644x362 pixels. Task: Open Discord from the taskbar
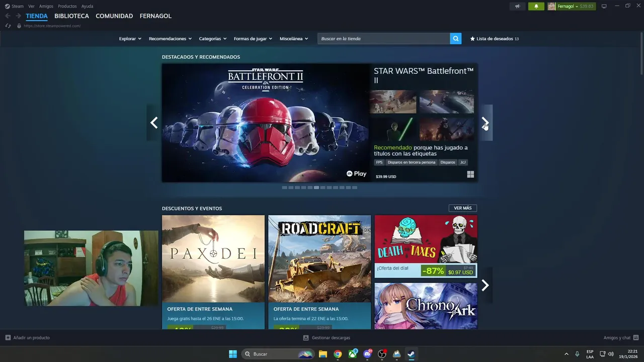[x=367, y=354]
